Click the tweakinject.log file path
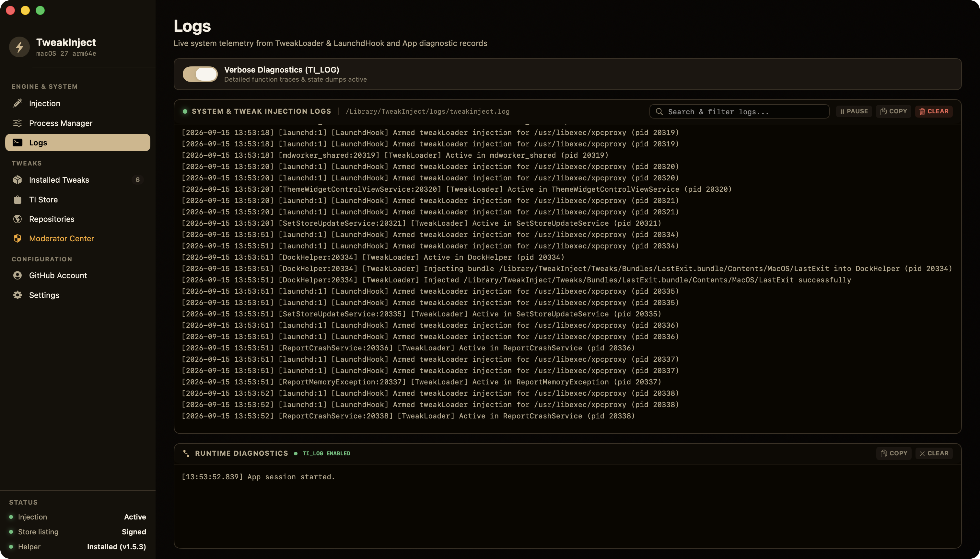This screenshot has height=559, width=980. 427,111
